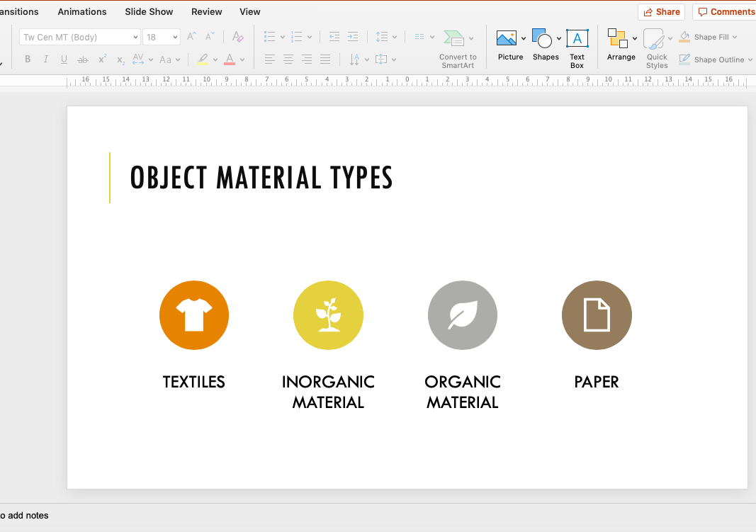The image size is (756, 532).
Task: Toggle Underline formatting
Action: tap(64, 60)
